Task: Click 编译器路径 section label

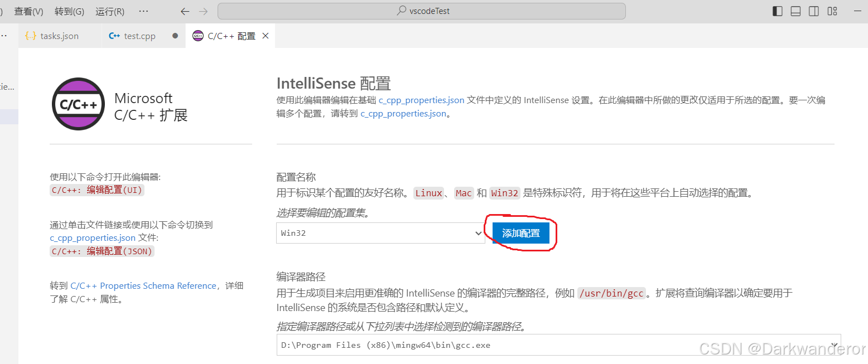Action: 301,277
